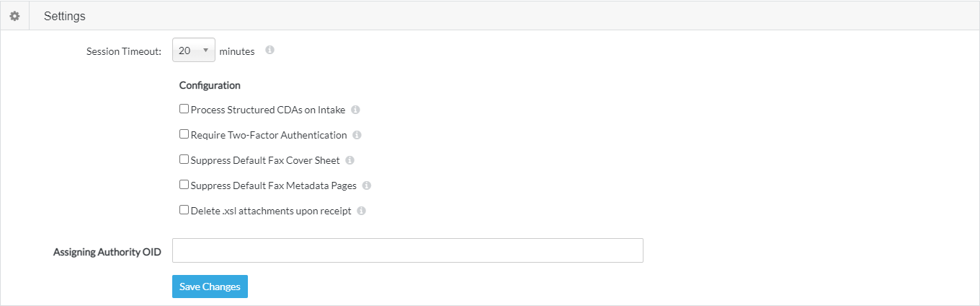Open the Session Timeout info tooltip icon

click(270, 51)
